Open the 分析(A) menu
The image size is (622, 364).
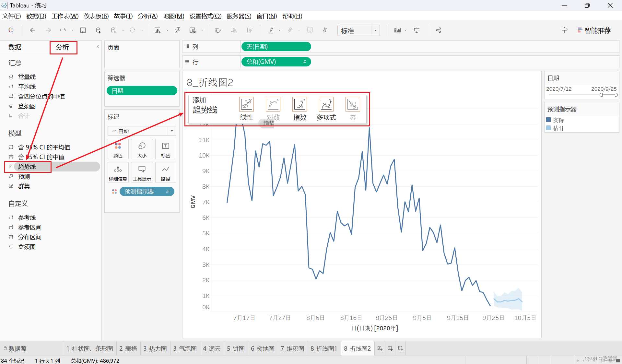tap(148, 16)
